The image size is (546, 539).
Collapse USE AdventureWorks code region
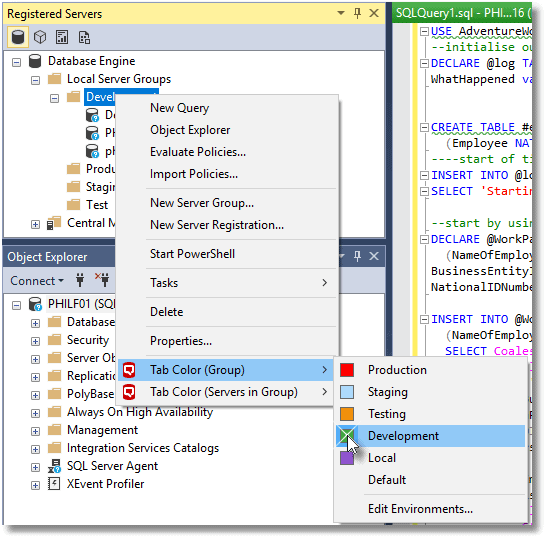pyautogui.click(x=424, y=31)
